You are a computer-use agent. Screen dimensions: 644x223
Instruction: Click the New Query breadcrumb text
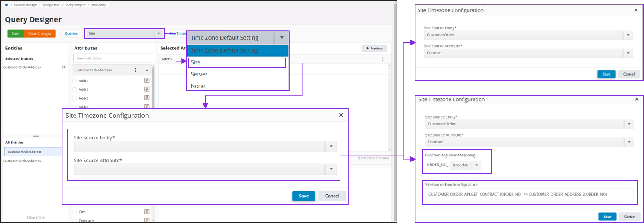click(99, 4)
